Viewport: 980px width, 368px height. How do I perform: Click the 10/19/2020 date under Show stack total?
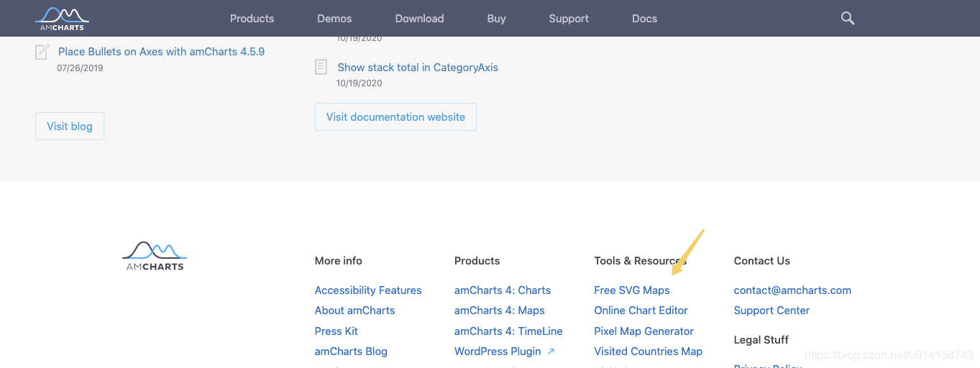click(359, 83)
